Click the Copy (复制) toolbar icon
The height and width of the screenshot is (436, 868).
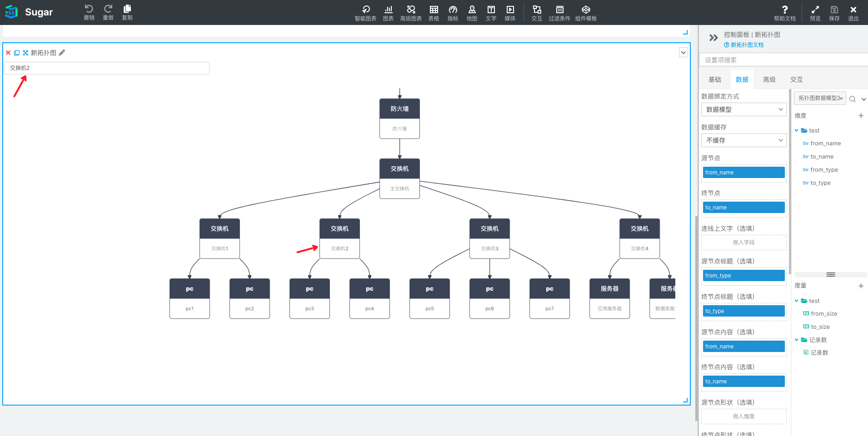click(x=127, y=12)
